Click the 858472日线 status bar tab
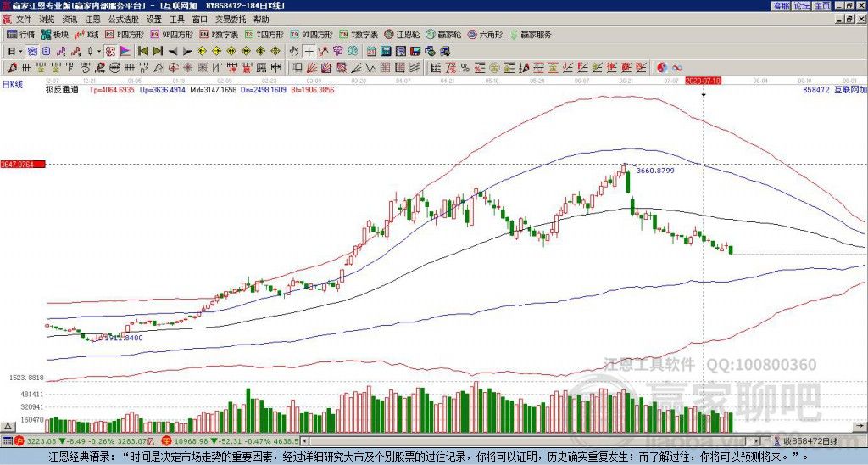 pos(810,441)
